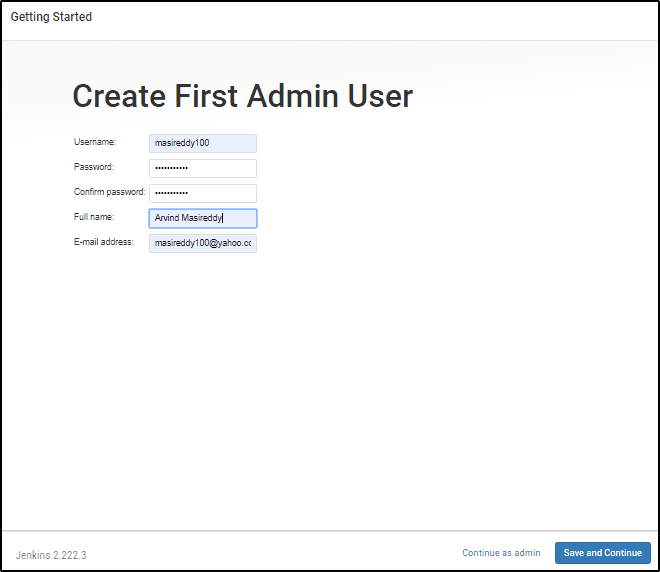Click empty header space right of Getting Started
The height and width of the screenshot is (572, 660).
pyautogui.click(x=380, y=18)
